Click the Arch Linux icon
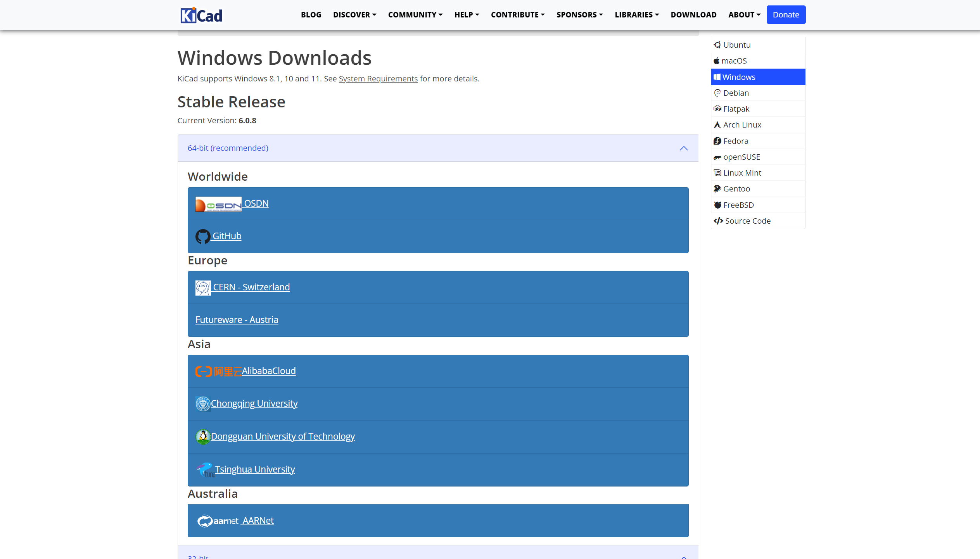 pyautogui.click(x=717, y=125)
